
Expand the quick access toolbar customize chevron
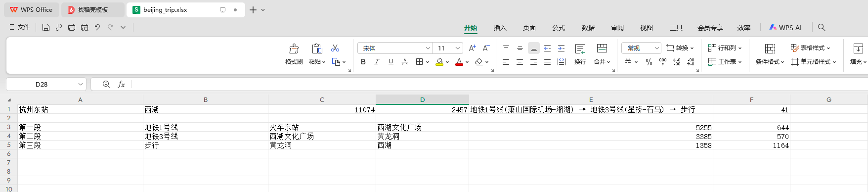point(123,27)
